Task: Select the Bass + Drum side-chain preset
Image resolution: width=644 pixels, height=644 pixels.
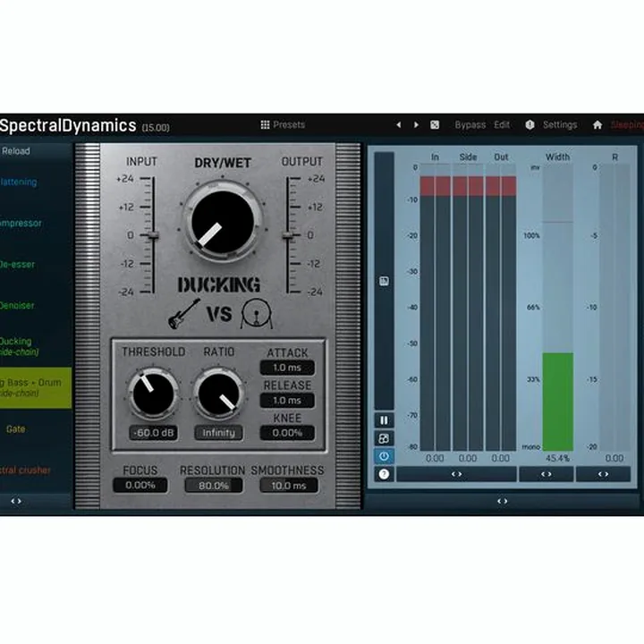Action: pos(36,387)
